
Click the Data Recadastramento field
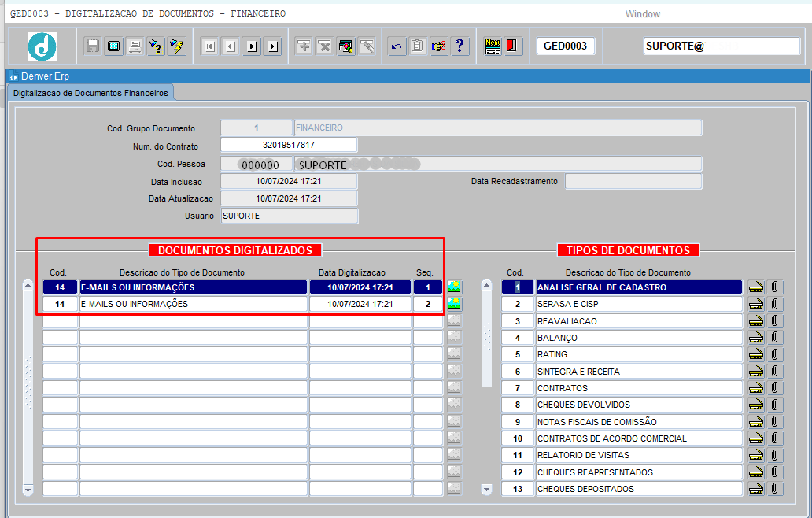point(633,181)
